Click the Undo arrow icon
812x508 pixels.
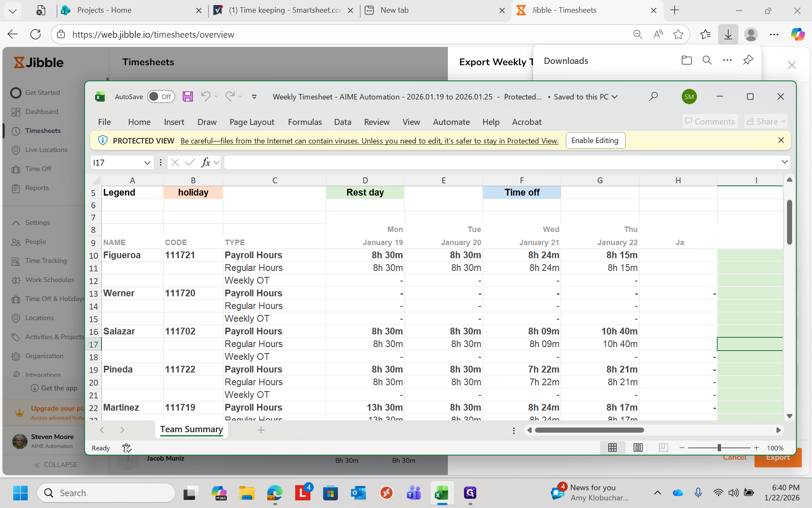pos(206,97)
